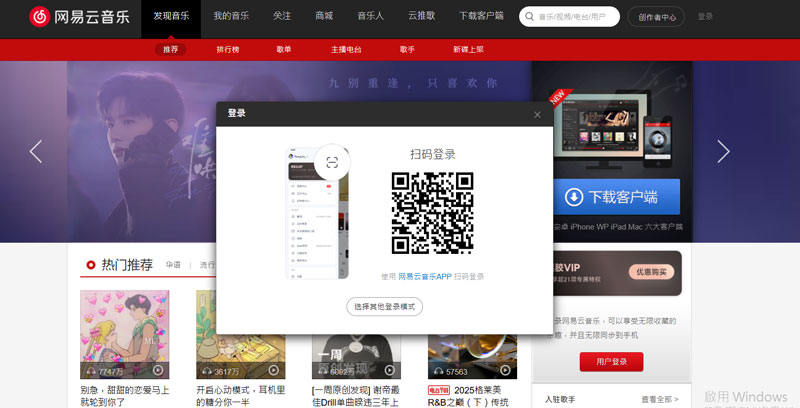Open the 网易云音乐APP link under the QR code
Image resolution: width=800 pixels, height=408 pixels.
(x=424, y=276)
